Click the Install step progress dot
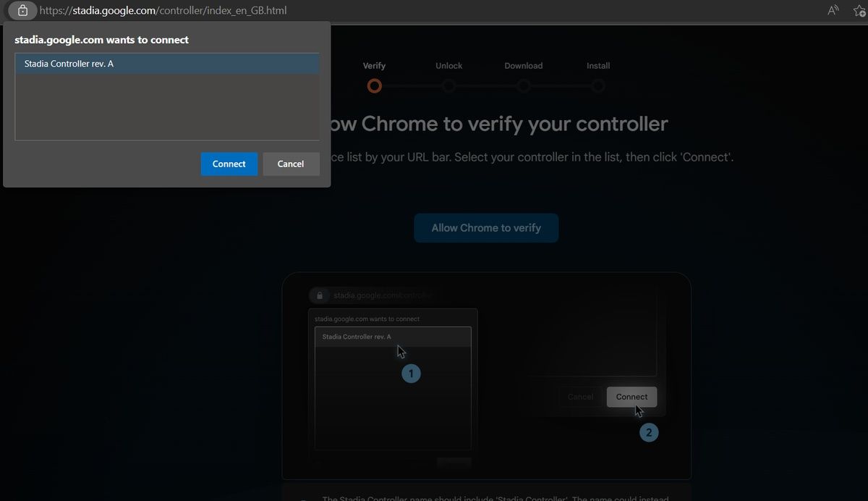Screen dimensions: 868x501 pos(598,85)
